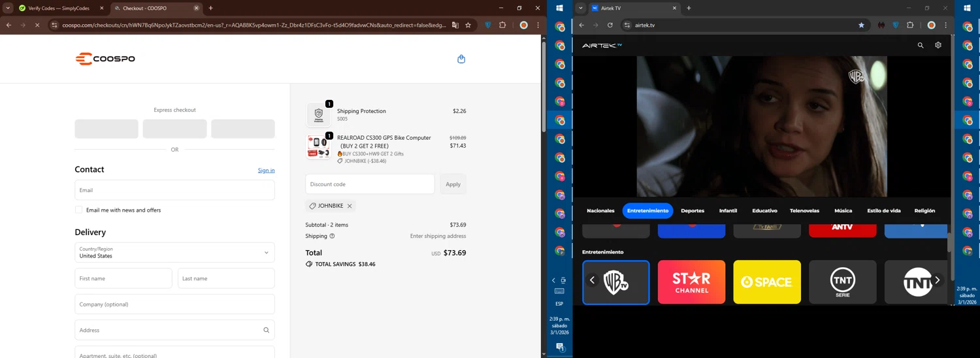Open Extensions puzzle icon in COOSPO window
The width and height of the screenshot is (980, 358).
pyautogui.click(x=502, y=25)
